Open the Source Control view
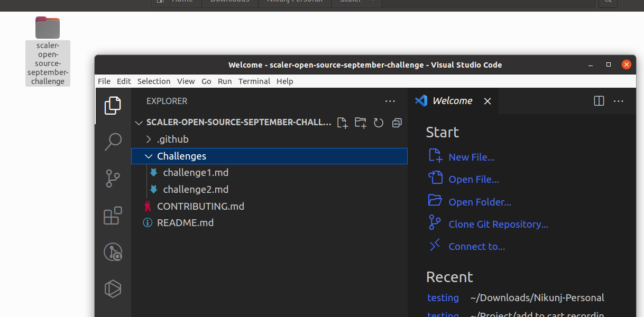The width and height of the screenshot is (644, 317). [113, 179]
